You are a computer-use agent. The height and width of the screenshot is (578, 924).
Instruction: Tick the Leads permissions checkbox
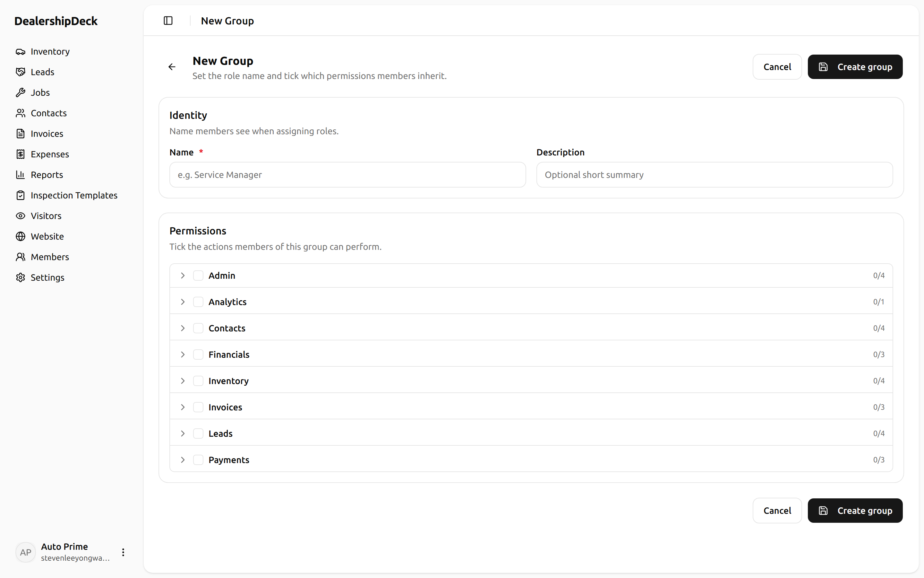(198, 433)
